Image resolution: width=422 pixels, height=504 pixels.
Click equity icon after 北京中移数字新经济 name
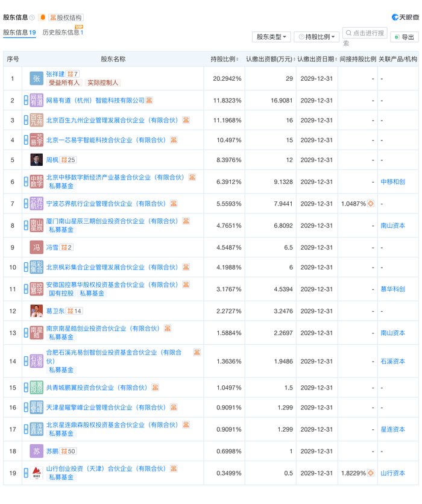click(192, 177)
